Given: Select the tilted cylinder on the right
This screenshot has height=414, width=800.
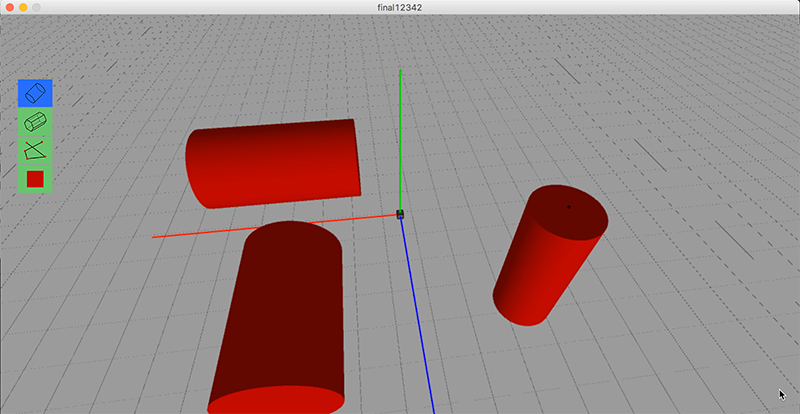Looking at the screenshot, I should pyautogui.click(x=549, y=255).
